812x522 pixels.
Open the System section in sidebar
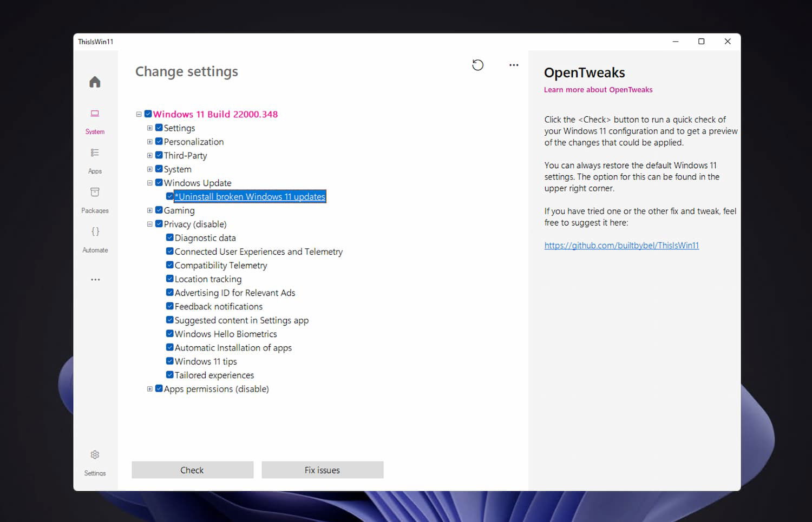pyautogui.click(x=95, y=121)
